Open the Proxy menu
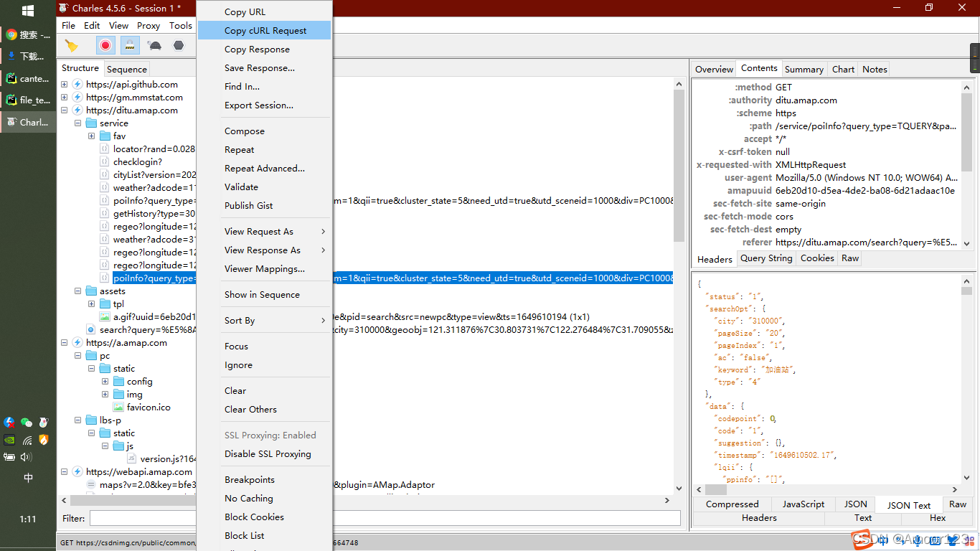980x551 pixels. pos(149,26)
